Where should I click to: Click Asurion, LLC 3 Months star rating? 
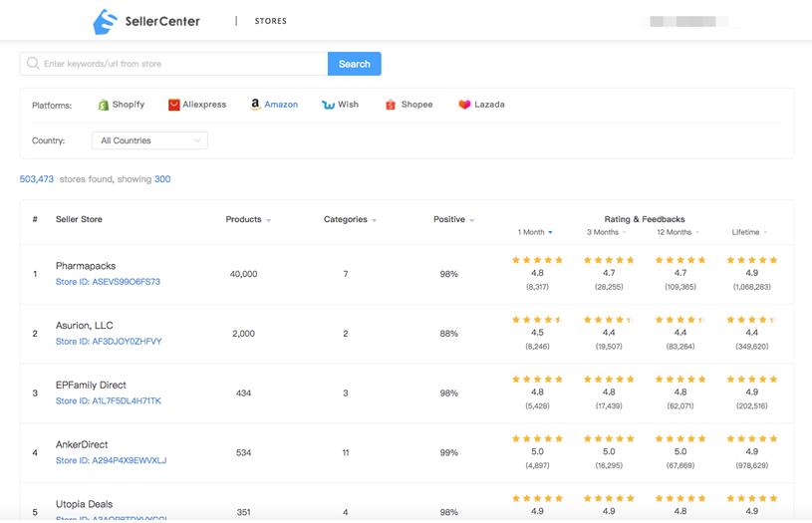609,320
